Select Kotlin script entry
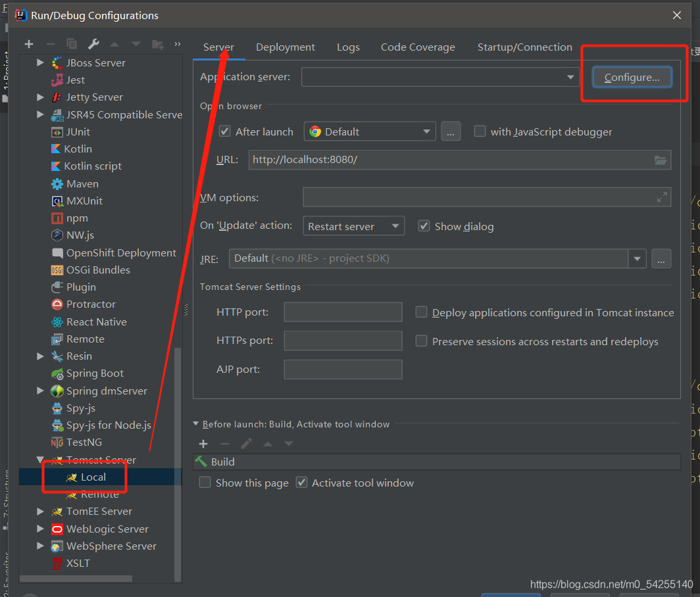 click(x=87, y=166)
